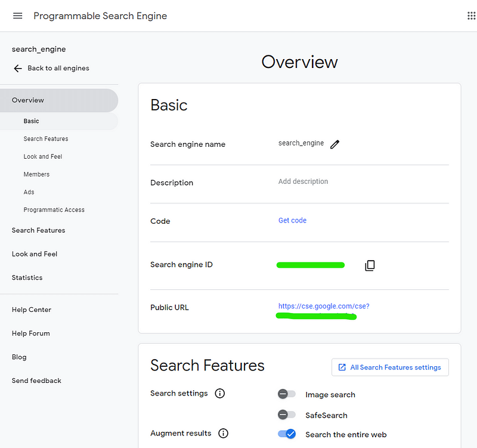Open Search Features subsection under Overview
The height and width of the screenshot is (448, 477).
(x=46, y=139)
